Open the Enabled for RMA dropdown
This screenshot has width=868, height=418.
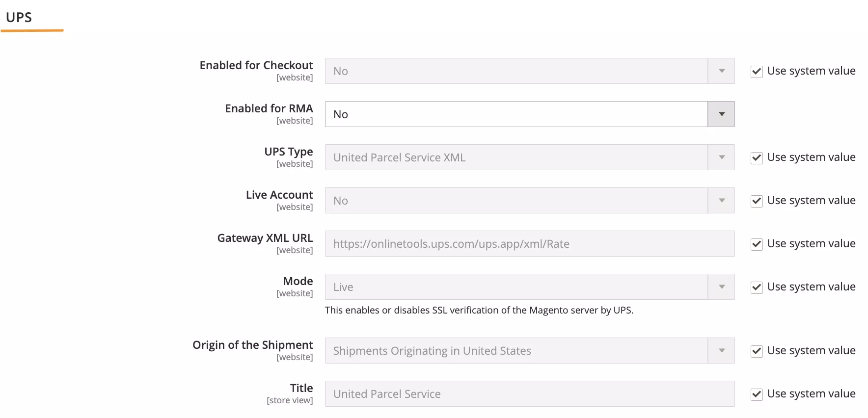pos(515,114)
